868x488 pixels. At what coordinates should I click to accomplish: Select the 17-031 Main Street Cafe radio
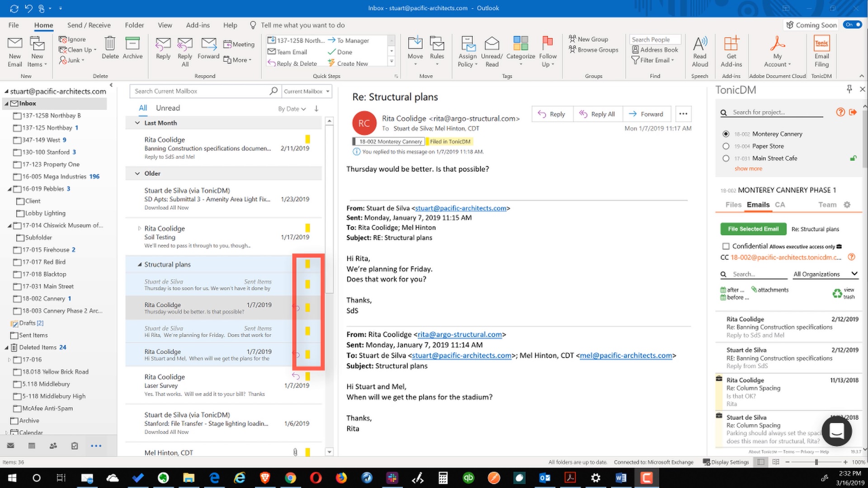pyautogui.click(x=726, y=158)
